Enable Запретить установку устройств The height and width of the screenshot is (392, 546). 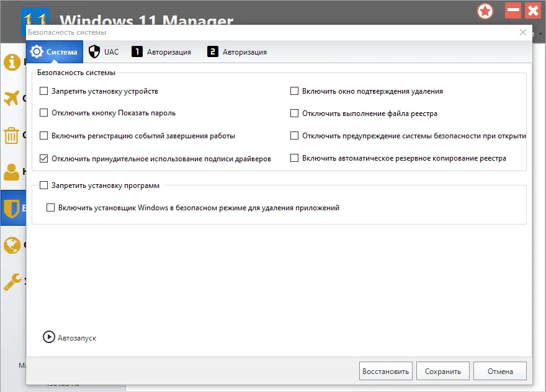(44, 91)
